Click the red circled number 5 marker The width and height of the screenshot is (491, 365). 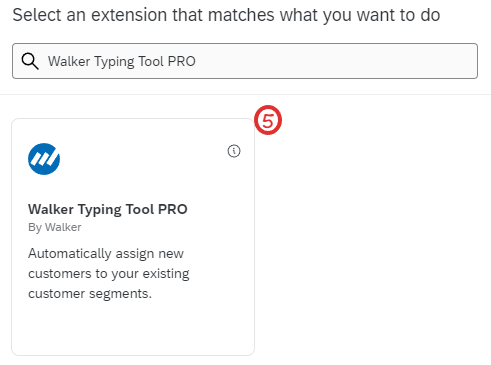[268, 120]
